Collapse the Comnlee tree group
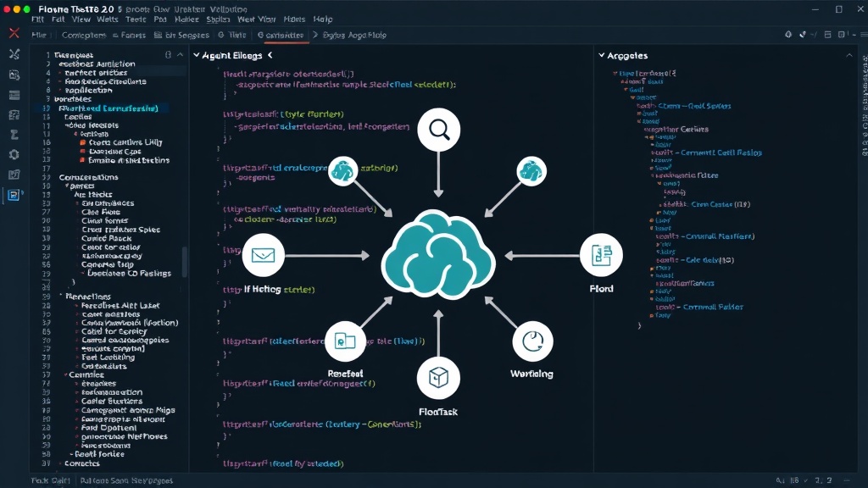The width and height of the screenshot is (868, 488). pyautogui.click(x=66, y=374)
